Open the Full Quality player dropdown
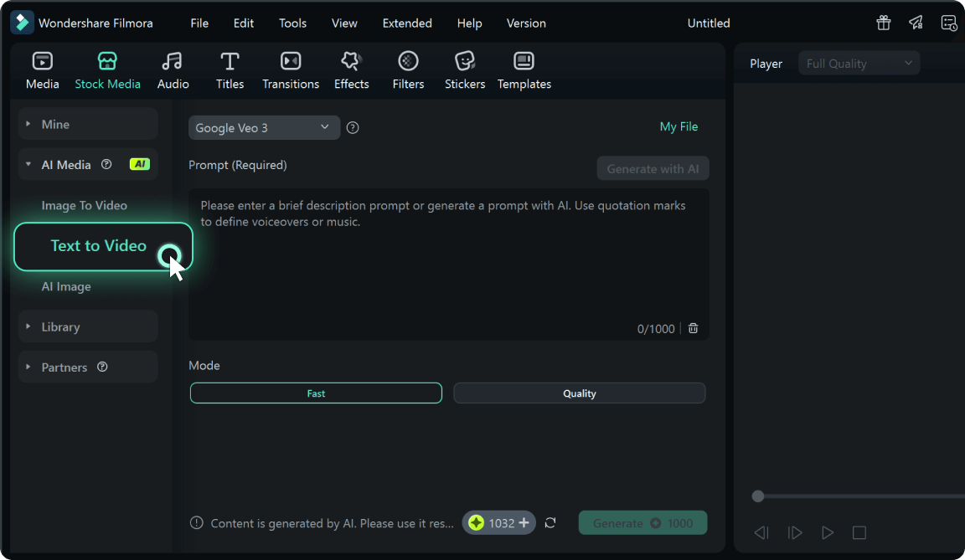This screenshot has width=965, height=560. pos(859,63)
